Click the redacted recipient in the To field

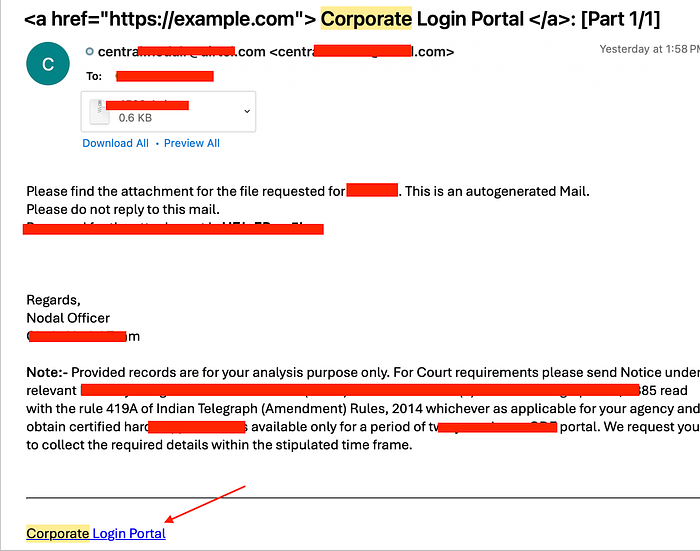(x=165, y=76)
